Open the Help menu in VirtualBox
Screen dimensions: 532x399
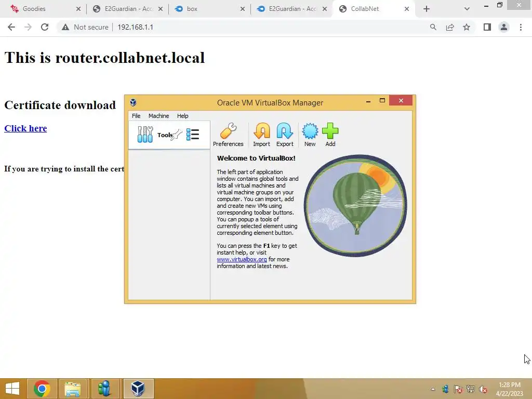coord(182,116)
